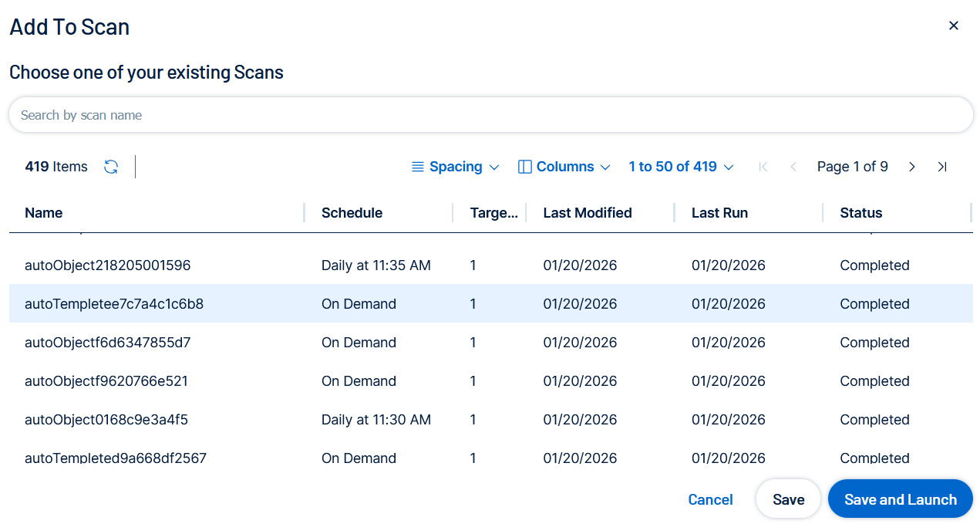
Task: Sort by the Schedule column header
Action: pos(352,213)
